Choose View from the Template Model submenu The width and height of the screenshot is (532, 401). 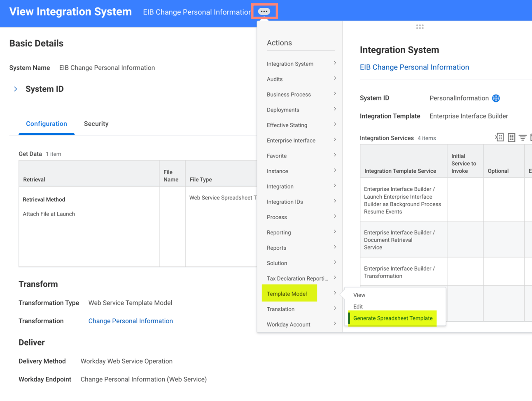click(359, 295)
